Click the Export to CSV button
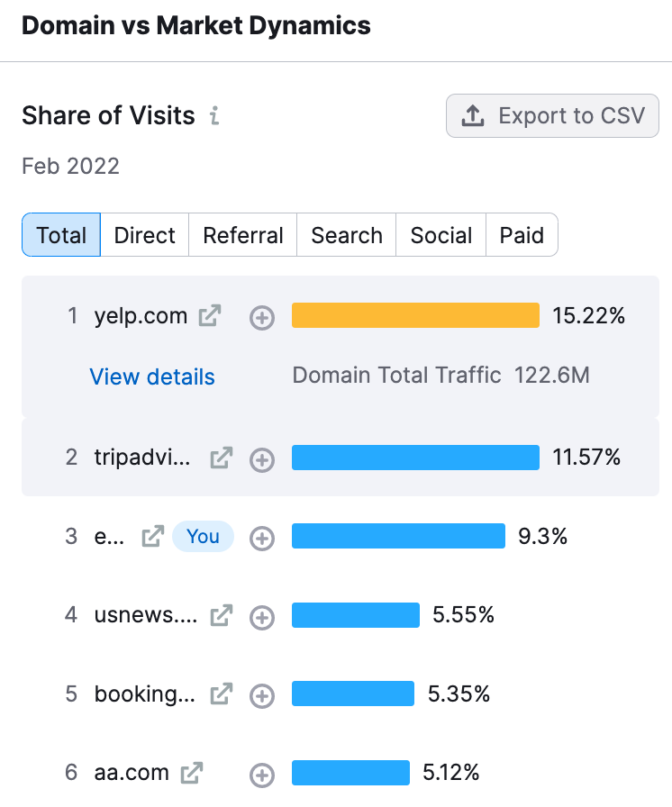 pyautogui.click(x=552, y=116)
